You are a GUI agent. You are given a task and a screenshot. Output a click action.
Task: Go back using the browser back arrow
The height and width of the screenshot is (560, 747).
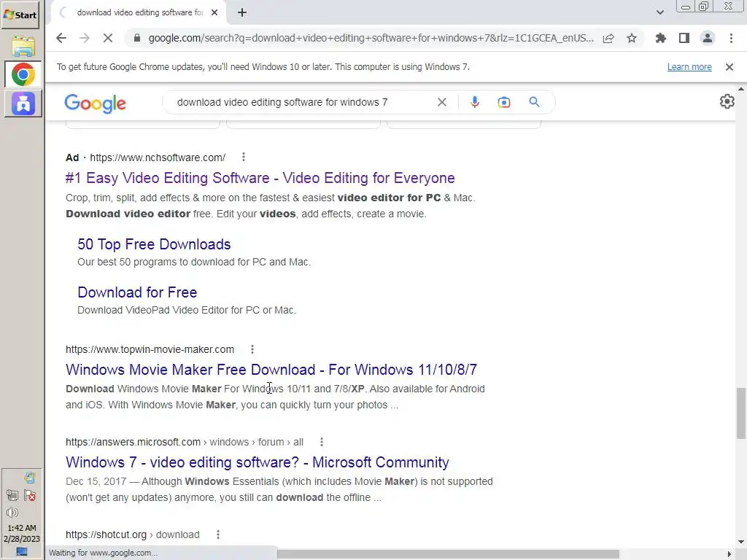(61, 38)
